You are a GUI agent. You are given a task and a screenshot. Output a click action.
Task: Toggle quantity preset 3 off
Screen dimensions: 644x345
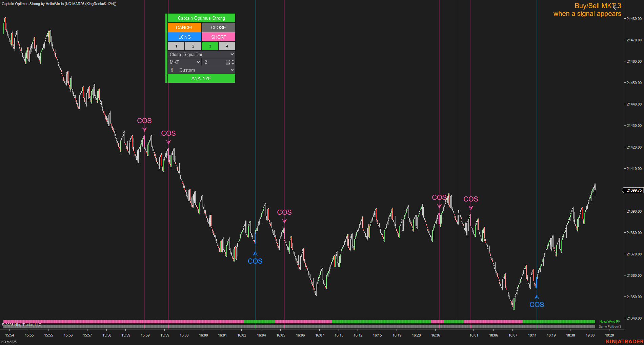210,46
